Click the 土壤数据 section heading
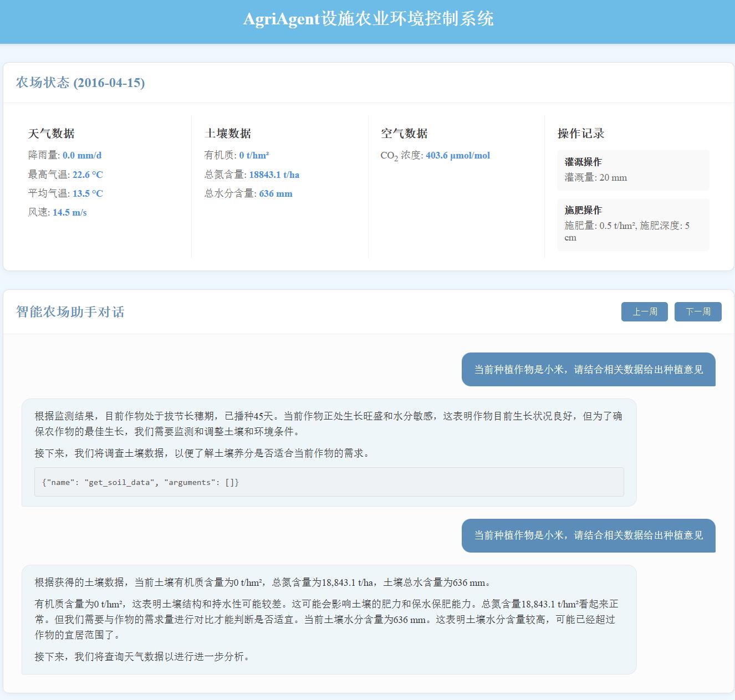 tap(228, 134)
